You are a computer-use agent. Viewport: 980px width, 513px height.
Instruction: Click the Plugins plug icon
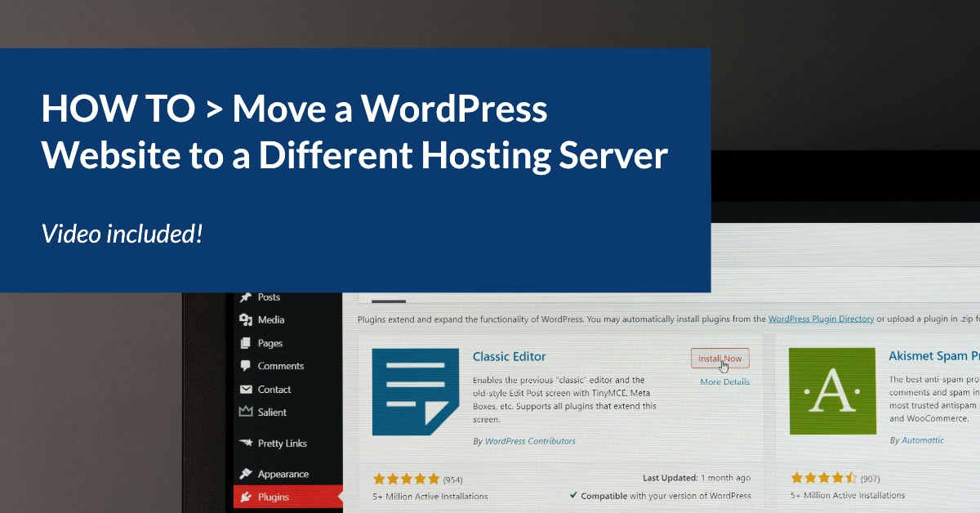click(x=245, y=497)
